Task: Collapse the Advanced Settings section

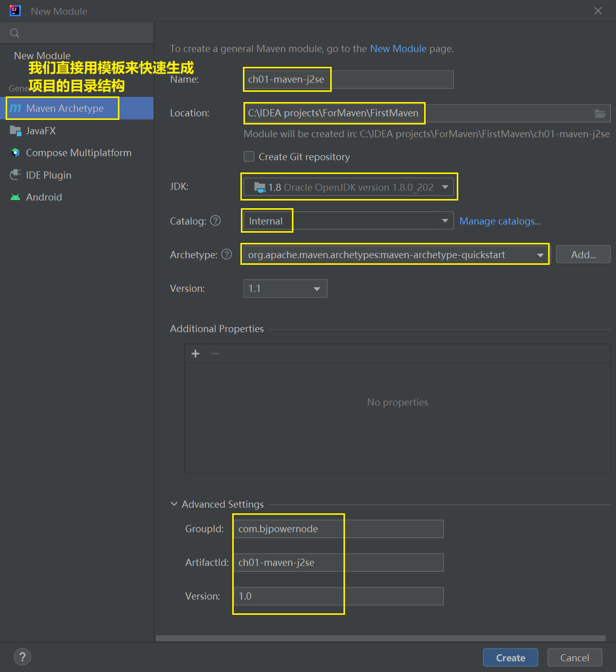Action: coord(174,504)
